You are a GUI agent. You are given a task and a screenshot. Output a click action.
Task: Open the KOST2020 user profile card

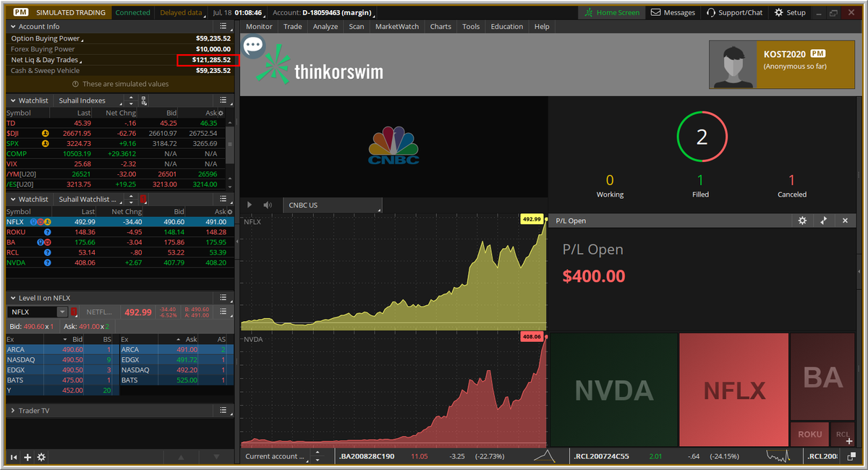[783, 64]
